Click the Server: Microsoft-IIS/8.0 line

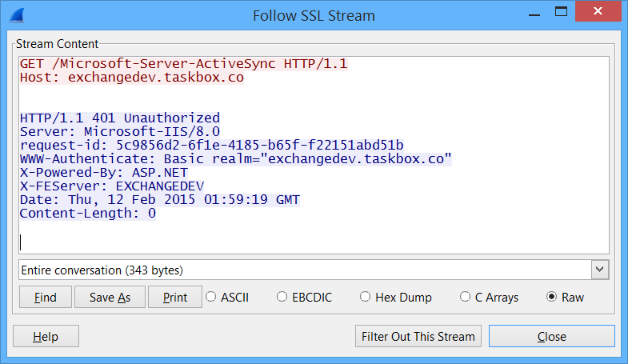[120, 132]
